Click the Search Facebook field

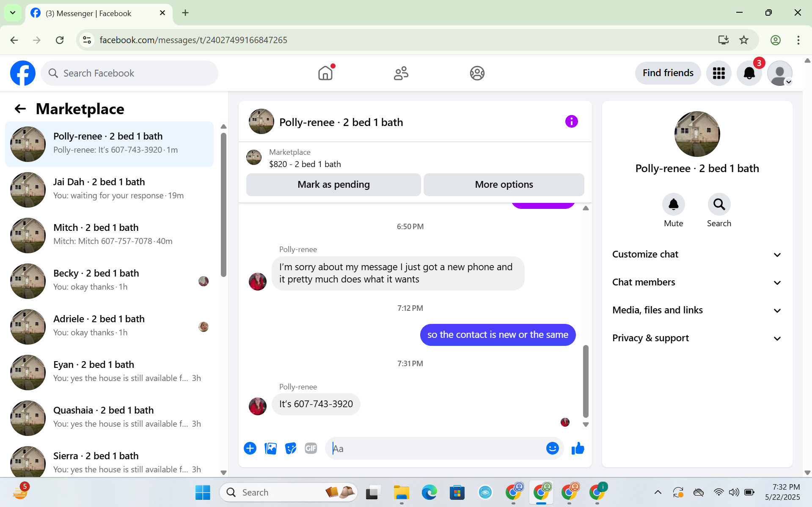(129, 73)
